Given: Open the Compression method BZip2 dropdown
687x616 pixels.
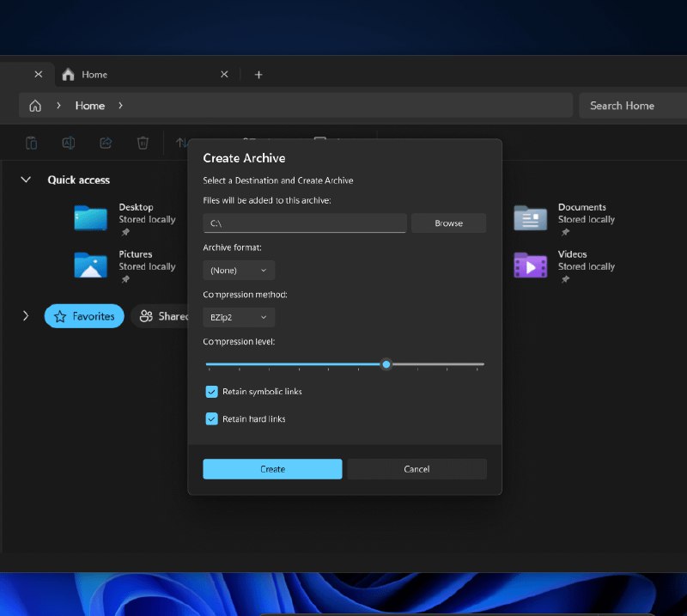Looking at the screenshot, I should (239, 317).
